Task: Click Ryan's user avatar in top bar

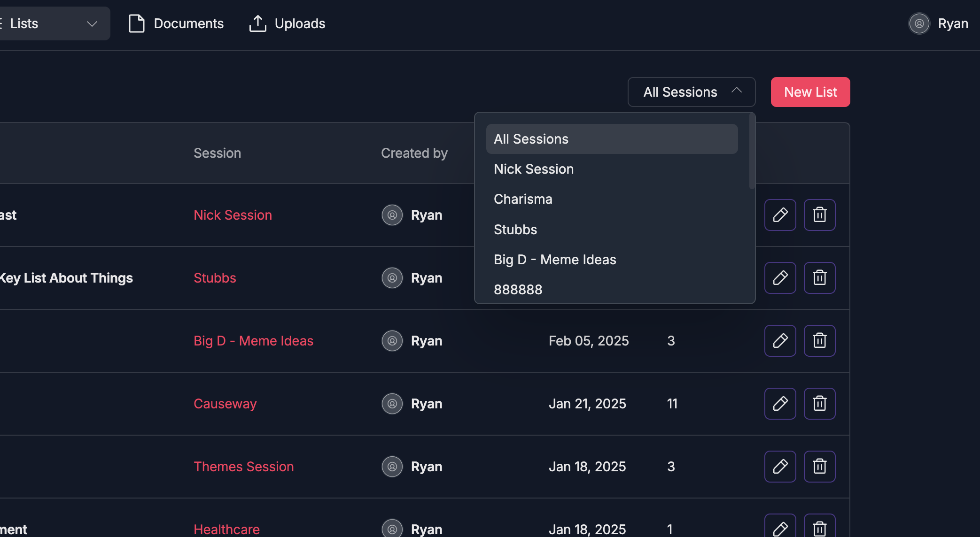Action: point(919,23)
